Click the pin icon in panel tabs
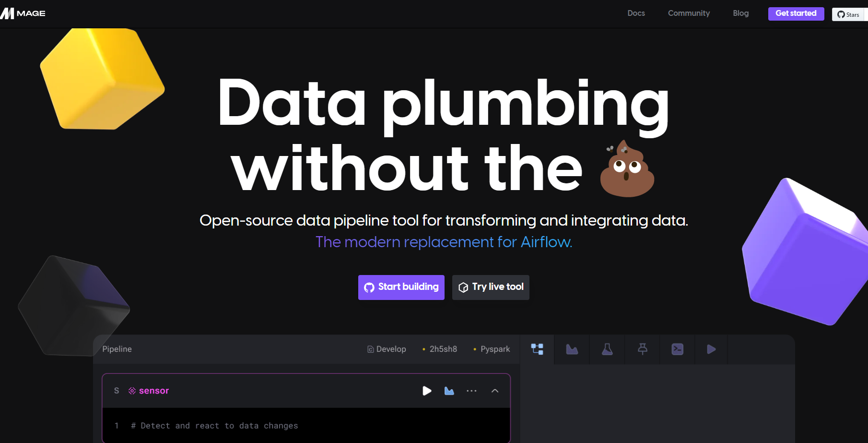Screen dimensions: 868x443 (x=643, y=349)
